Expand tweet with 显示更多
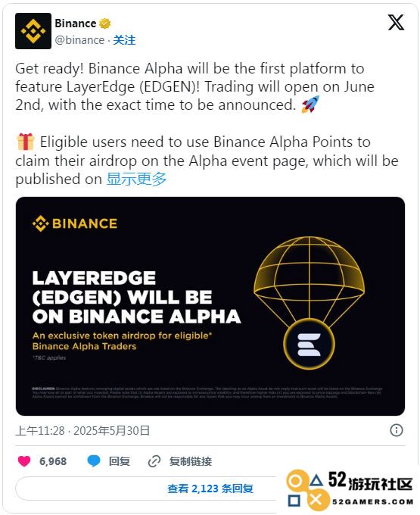Image resolution: width=420 pixels, height=515 pixels. click(136, 179)
